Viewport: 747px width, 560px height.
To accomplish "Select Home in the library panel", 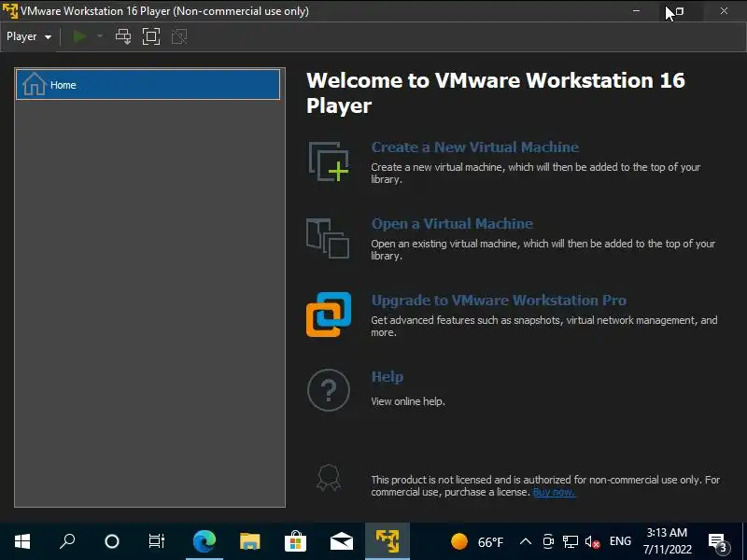I will pyautogui.click(x=148, y=85).
